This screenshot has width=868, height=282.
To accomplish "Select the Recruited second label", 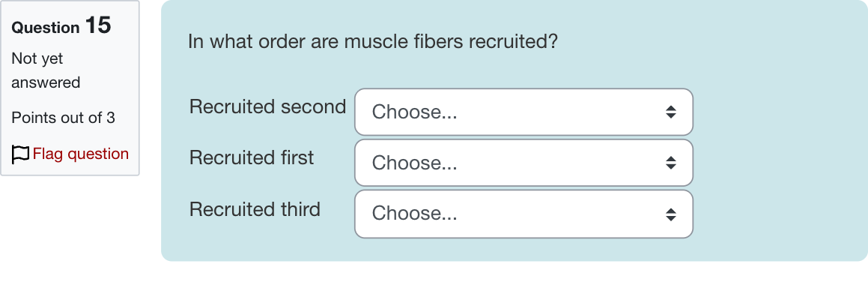I will pos(268,106).
